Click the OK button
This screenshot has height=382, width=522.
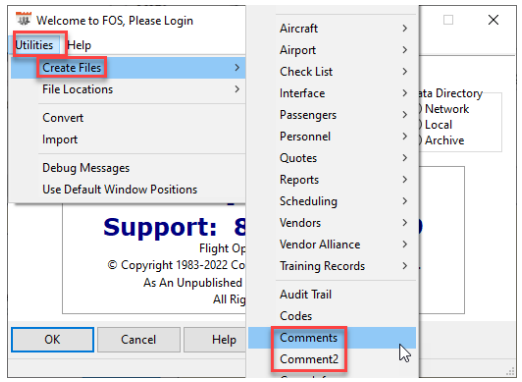coord(53,340)
